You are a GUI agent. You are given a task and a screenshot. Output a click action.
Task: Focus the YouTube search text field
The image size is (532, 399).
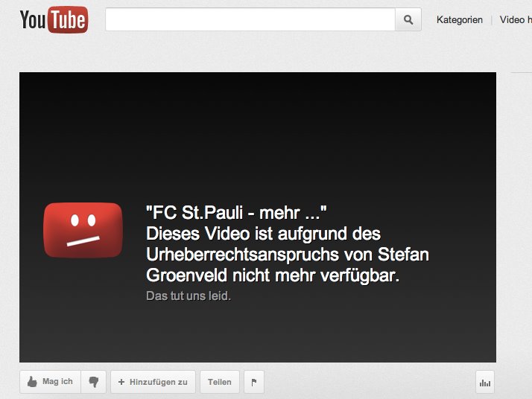pyautogui.click(x=250, y=19)
